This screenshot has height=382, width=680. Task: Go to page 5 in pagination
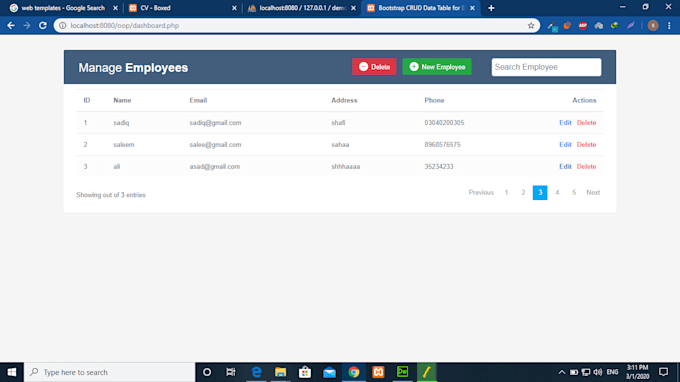574,193
